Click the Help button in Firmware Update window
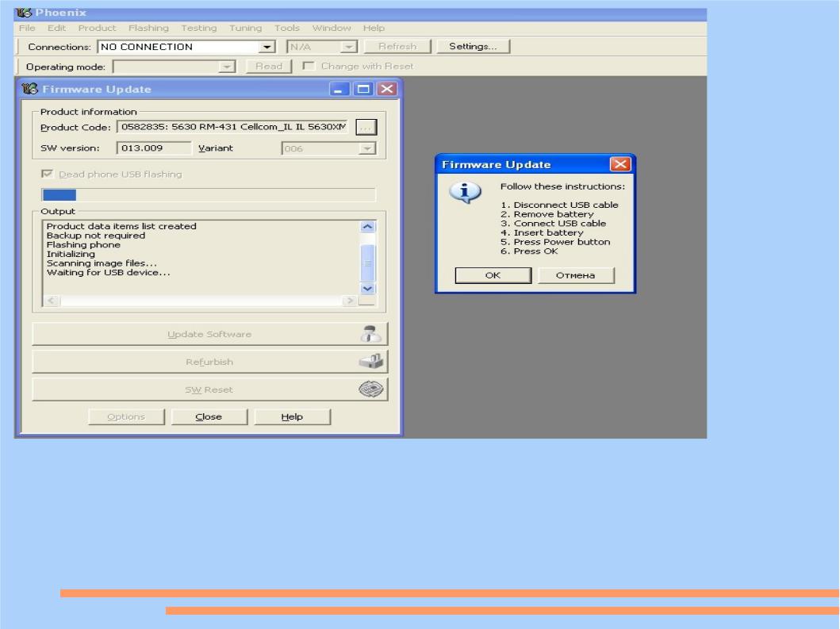 (x=292, y=417)
